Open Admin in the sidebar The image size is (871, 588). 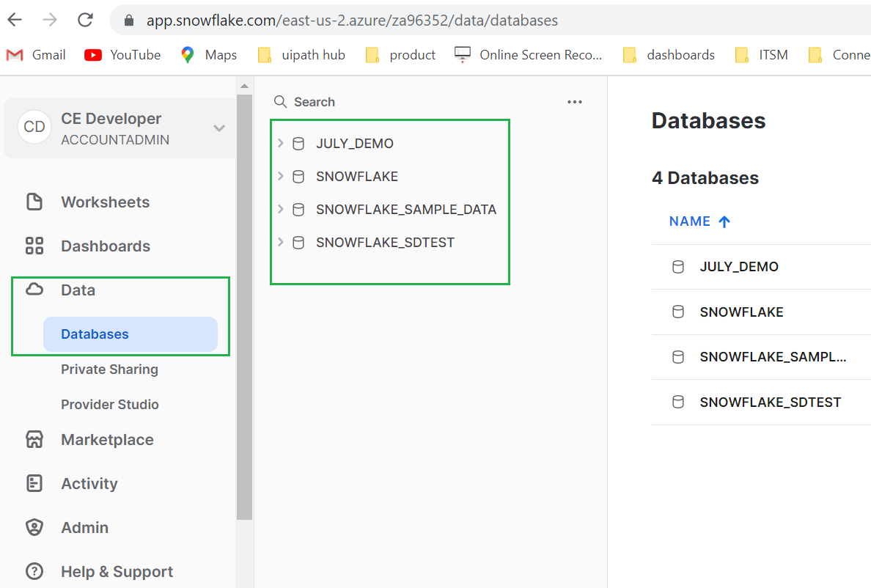coord(85,527)
